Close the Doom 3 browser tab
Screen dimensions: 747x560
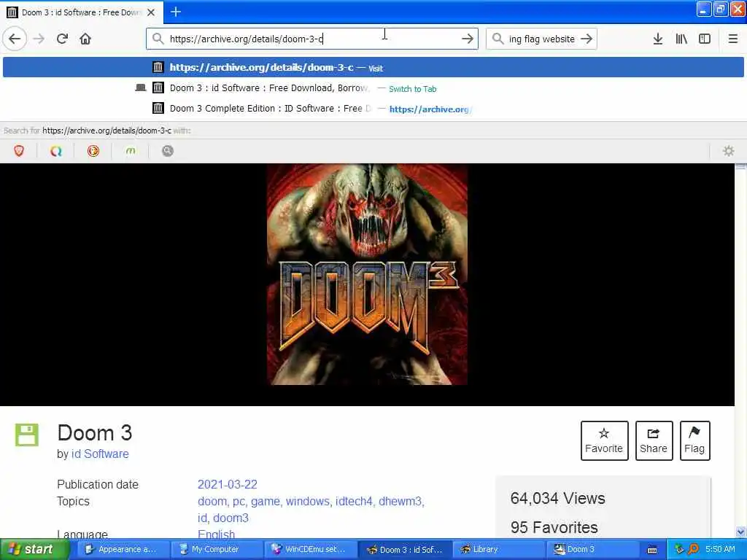[151, 12]
